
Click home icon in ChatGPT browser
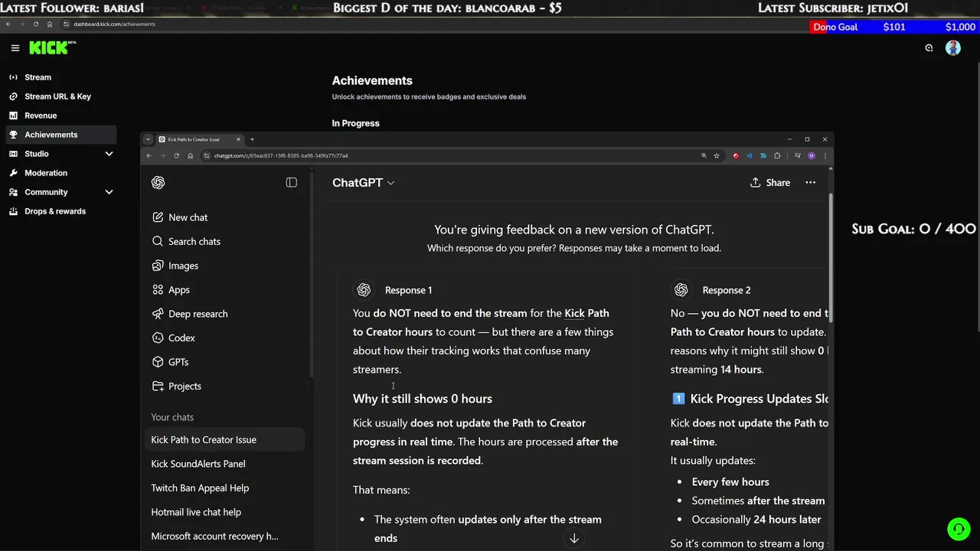(x=190, y=155)
